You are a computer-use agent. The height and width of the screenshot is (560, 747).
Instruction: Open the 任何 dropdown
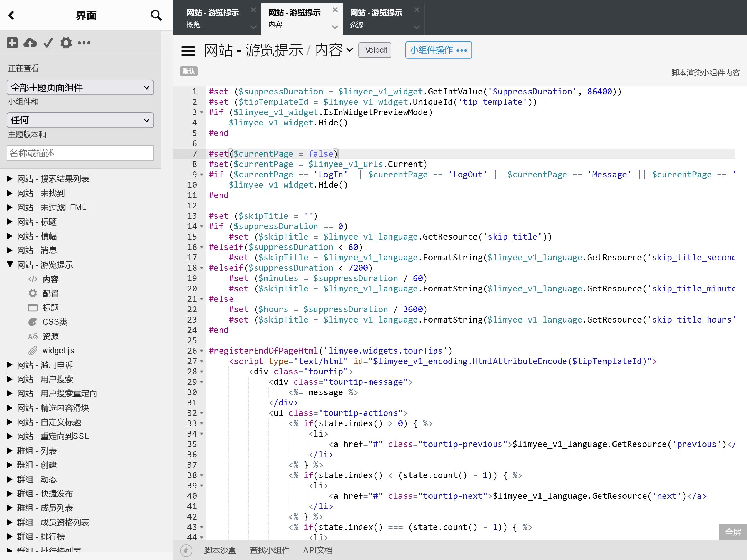[x=80, y=120]
